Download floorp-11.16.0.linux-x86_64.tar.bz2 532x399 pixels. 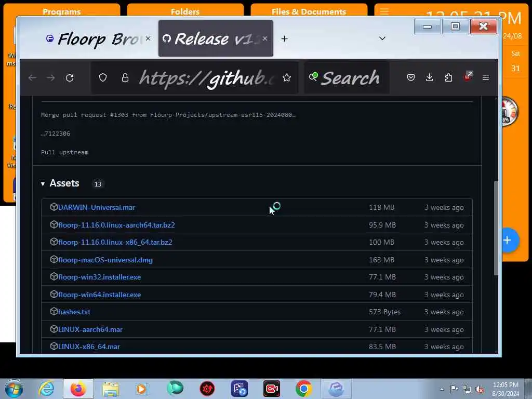(x=115, y=242)
